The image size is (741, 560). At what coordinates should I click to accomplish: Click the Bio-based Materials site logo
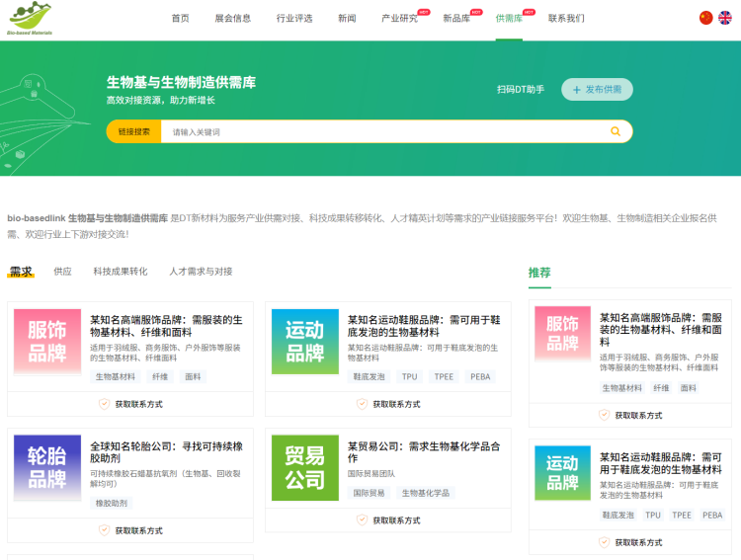click(x=31, y=19)
